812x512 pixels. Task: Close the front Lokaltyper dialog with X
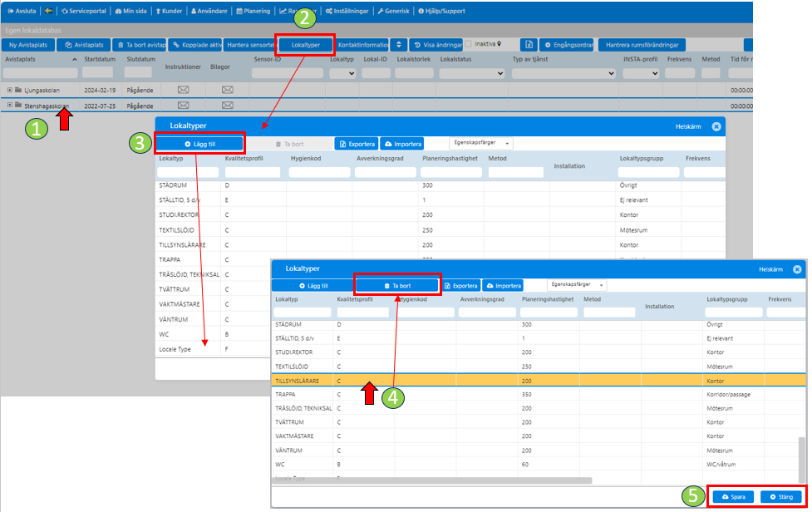tap(797, 269)
